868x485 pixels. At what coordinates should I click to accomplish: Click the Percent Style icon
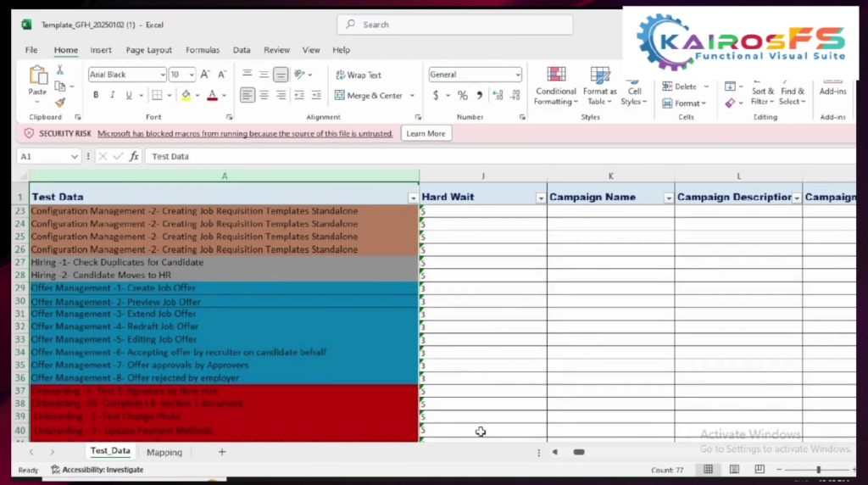[462, 96]
